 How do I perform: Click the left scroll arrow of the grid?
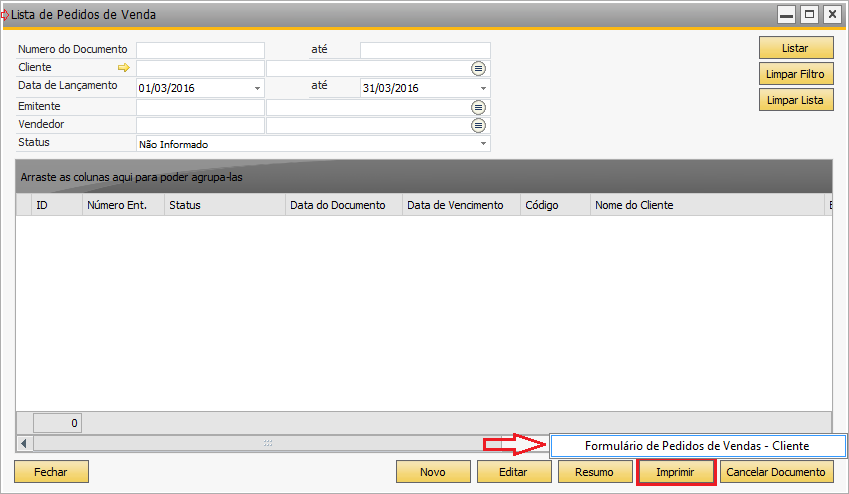tap(24, 444)
